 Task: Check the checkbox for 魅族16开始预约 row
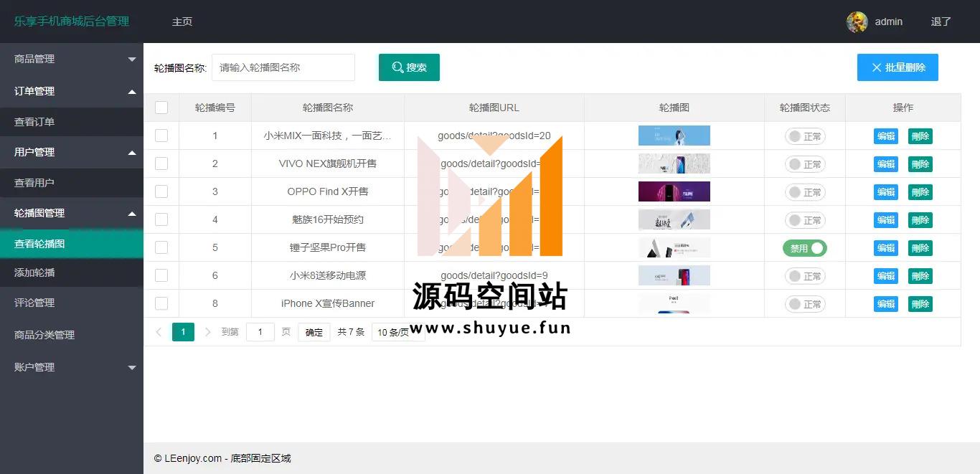coord(161,219)
